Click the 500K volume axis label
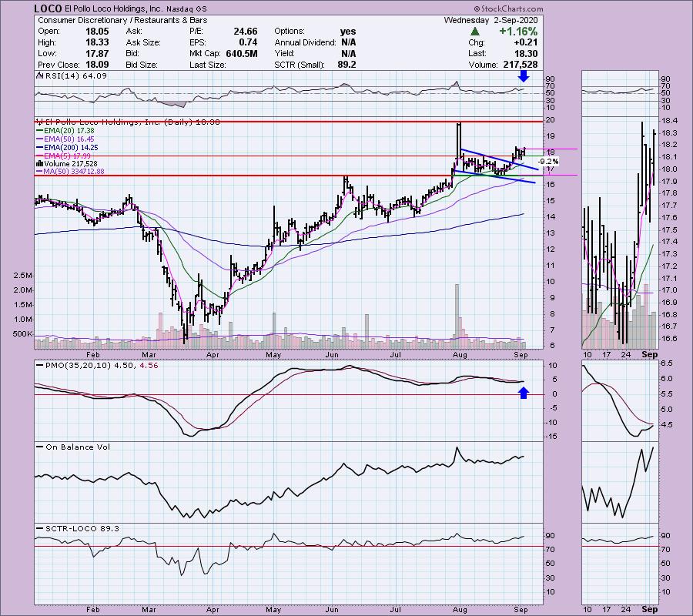693x616 pixels. (22, 333)
